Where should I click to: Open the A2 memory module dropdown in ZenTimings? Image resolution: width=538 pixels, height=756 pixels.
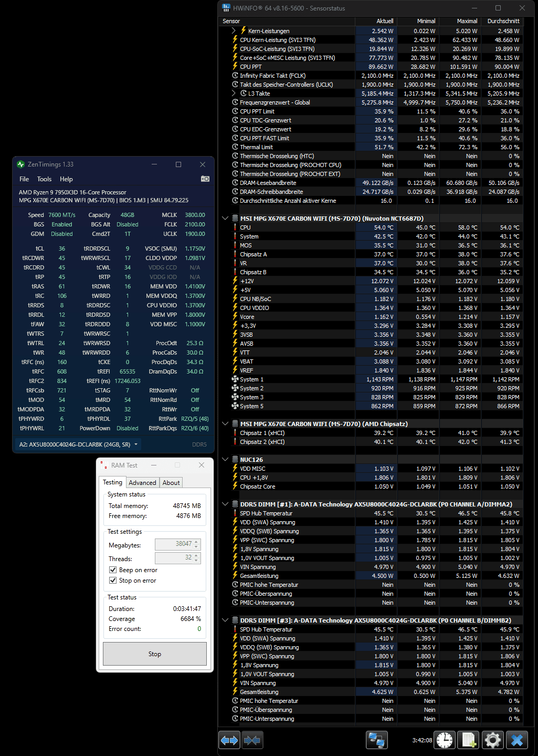(x=78, y=444)
